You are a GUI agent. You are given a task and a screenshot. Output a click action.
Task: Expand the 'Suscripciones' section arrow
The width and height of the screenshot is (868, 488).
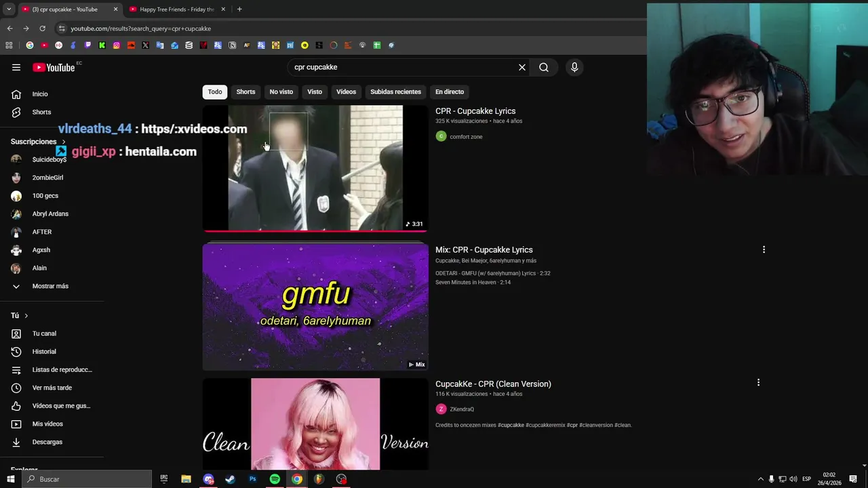[64, 142]
